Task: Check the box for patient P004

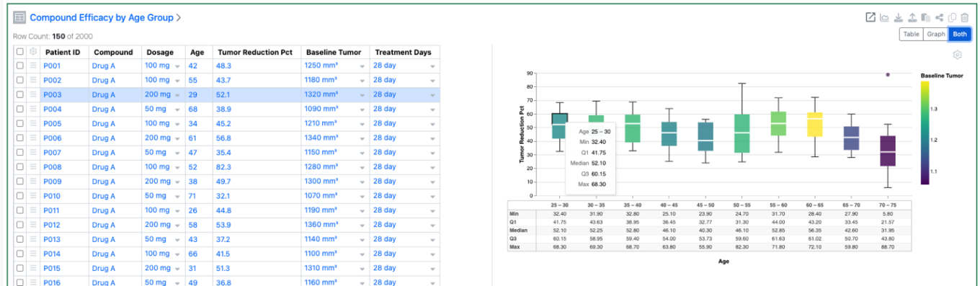Action: pos(20,109)
